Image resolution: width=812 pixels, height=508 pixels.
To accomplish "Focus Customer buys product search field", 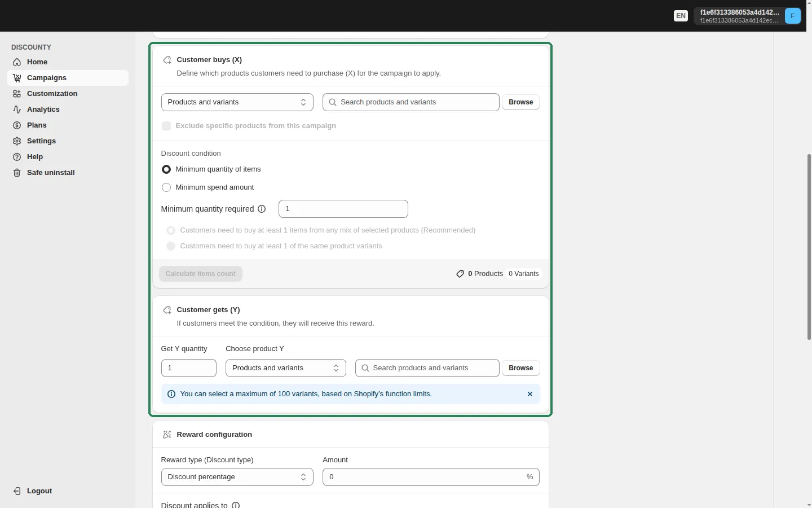I will (411, 102).
